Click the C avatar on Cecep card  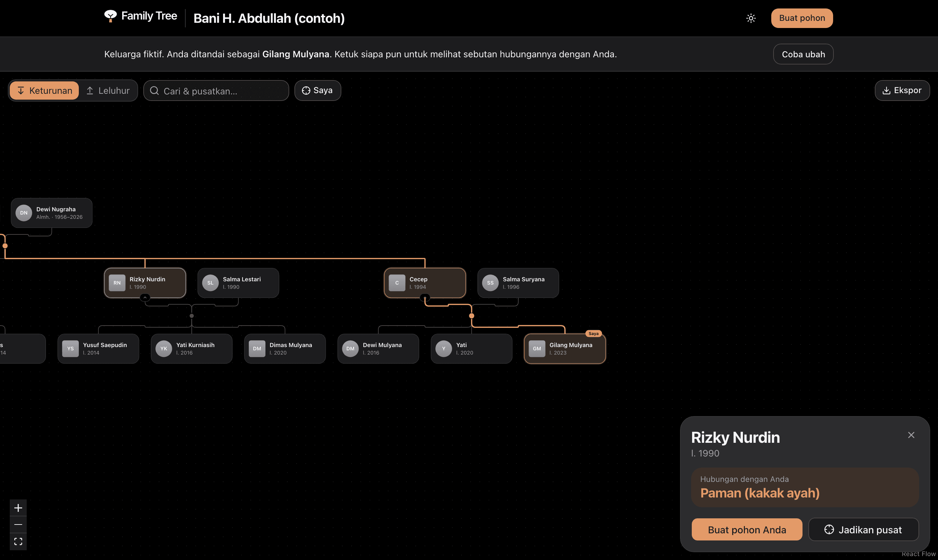(397, 283)
